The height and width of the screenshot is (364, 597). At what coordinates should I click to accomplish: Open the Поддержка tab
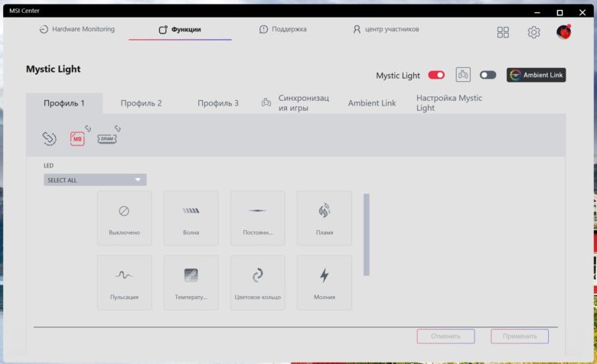[x=283, y=29]
